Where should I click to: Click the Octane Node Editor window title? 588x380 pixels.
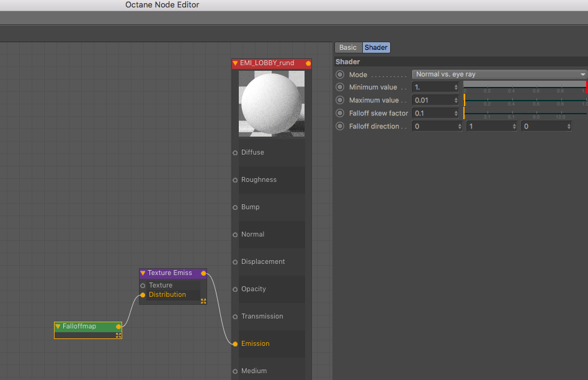pos(162,5)
